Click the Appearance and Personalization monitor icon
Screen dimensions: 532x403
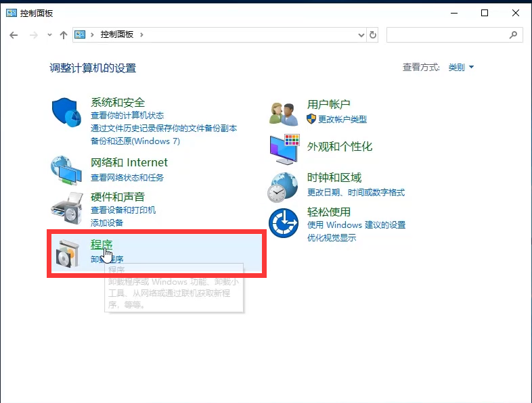[x=284, y=149]
